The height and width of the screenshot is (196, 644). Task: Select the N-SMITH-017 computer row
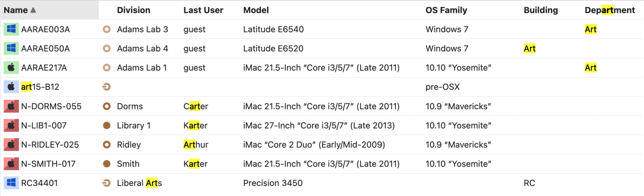pyautogui.click(x=322, y=164)
